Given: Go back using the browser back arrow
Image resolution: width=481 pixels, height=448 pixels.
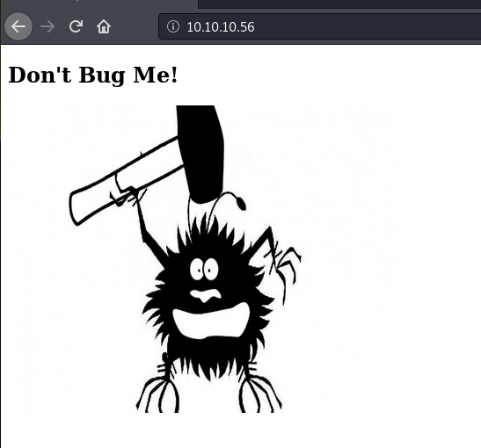Looking at the screenshot, I should tap(18, 26).
